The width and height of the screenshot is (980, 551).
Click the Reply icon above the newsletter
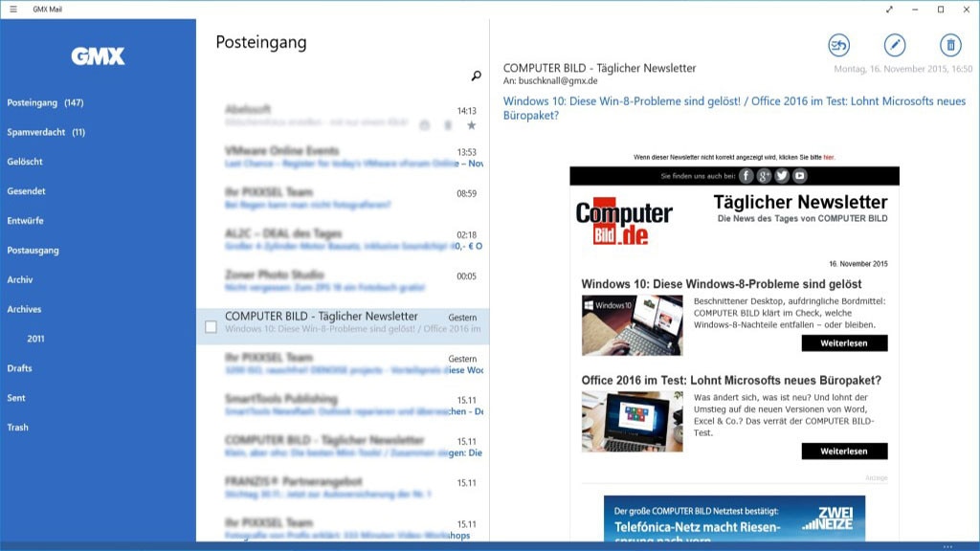pos(838,45)
